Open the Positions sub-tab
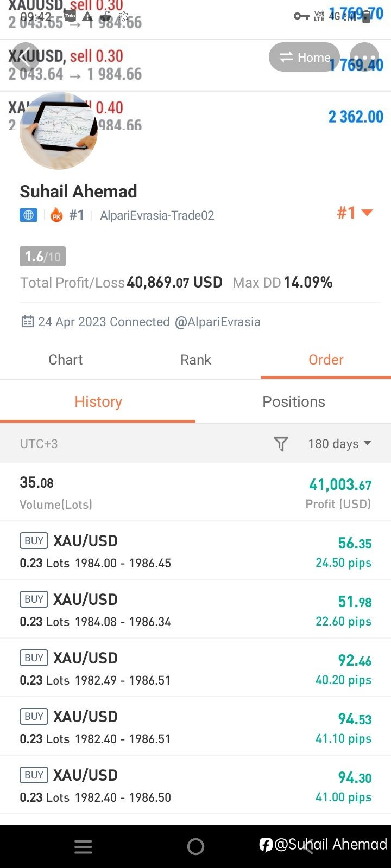 click(294, 401)
